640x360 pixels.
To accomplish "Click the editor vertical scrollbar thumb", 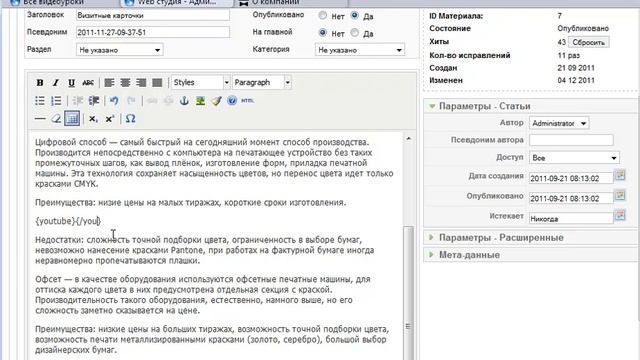I will click(409, 292).
